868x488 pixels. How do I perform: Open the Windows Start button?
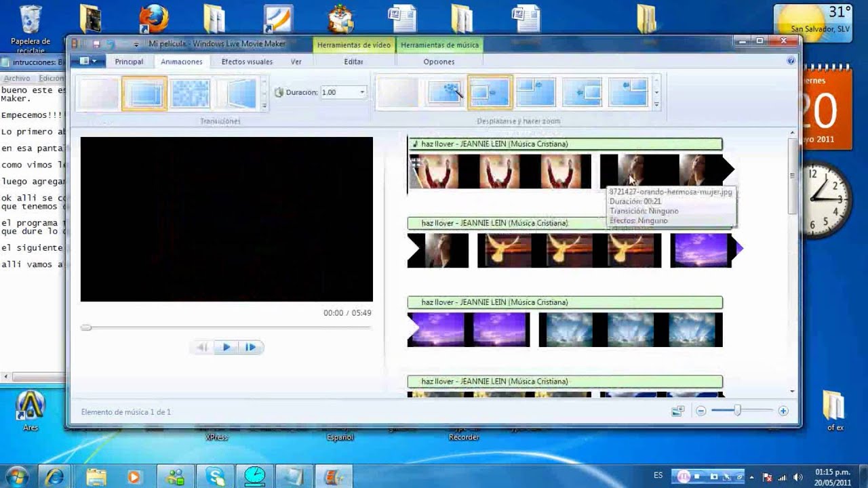click(x=17, y=476)
